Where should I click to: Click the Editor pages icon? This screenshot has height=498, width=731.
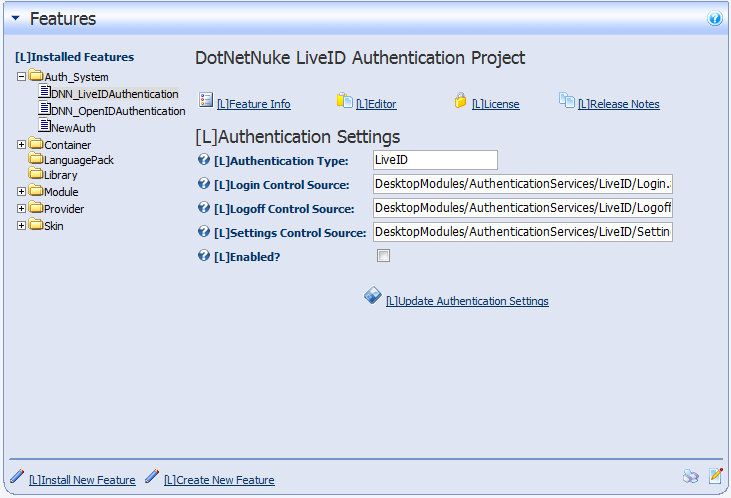[345, 100]
